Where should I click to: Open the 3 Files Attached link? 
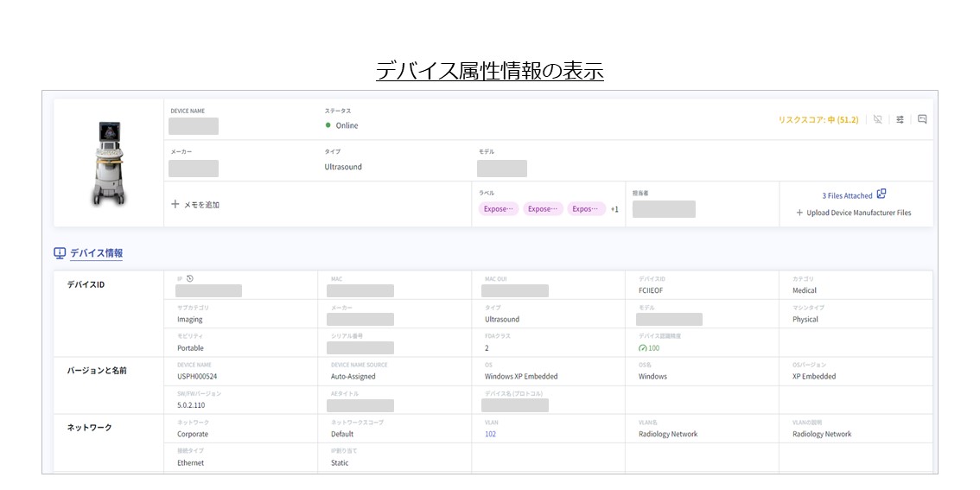[x=847, y=195]
